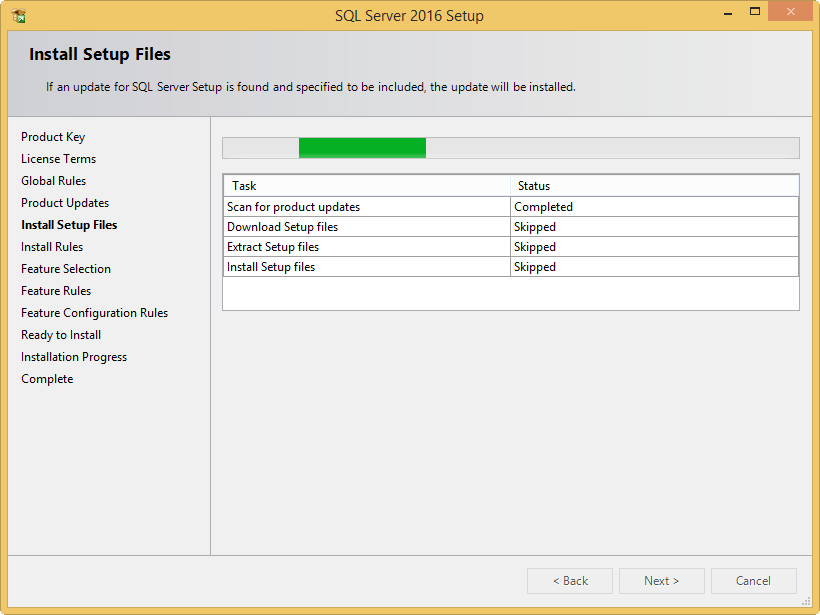
Task: Click the Task column header
Action: pyautogui.click(x=367, y=186)
